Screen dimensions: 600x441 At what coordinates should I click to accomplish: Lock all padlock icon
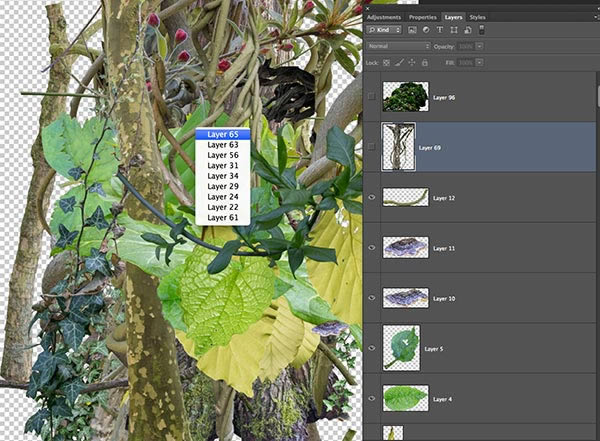click(x=425, y=62)
